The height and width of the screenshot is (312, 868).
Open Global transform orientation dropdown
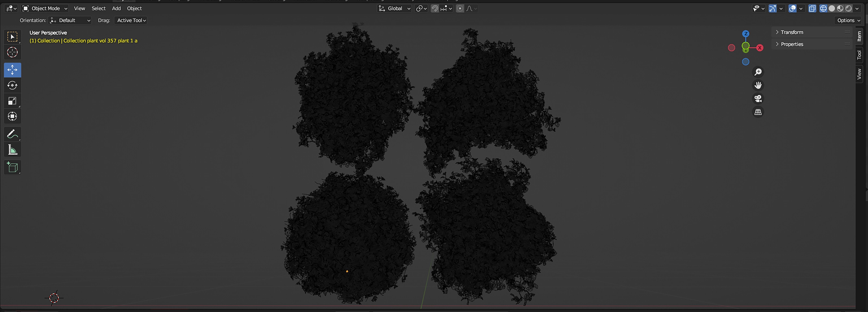point(394,8)
